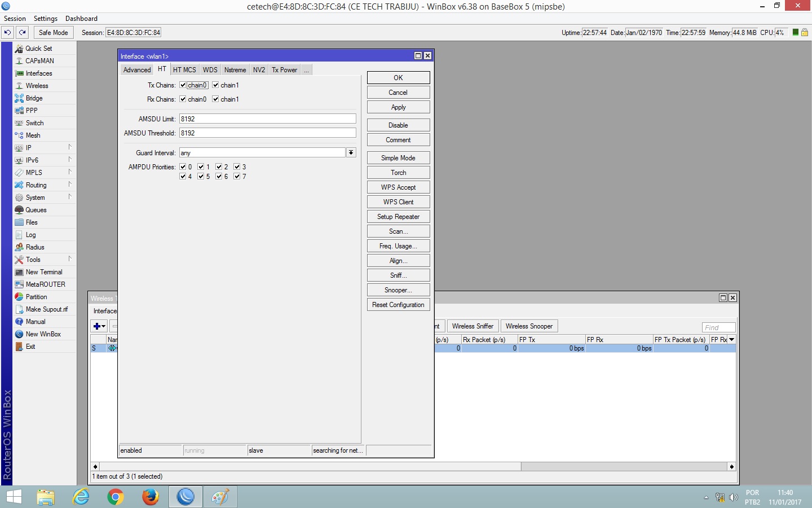Toggle AMPDU priority 2 checkbox

point(219,167)
